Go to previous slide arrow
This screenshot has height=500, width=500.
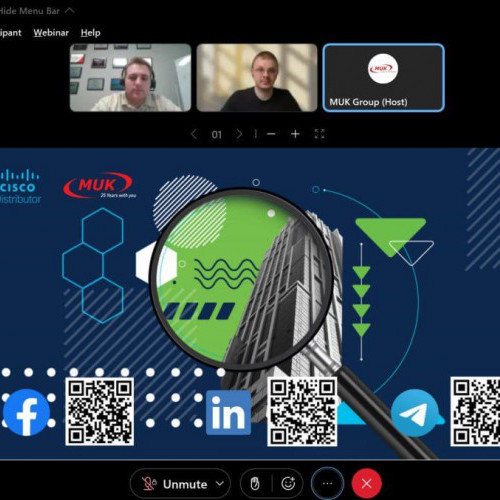[x=194, y=134]
